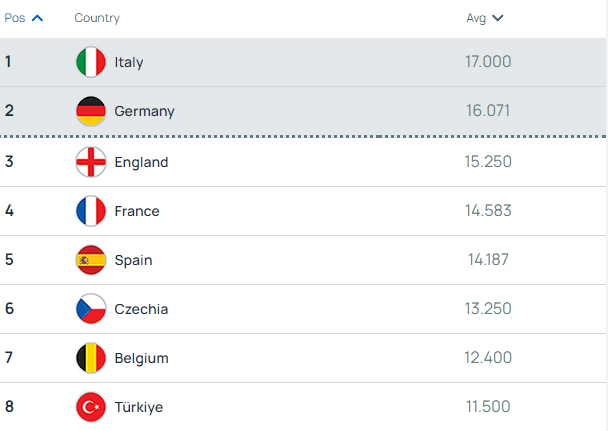Open the Italy country link
This screenshot has width=608, height=431.
[x=129, y=62]
